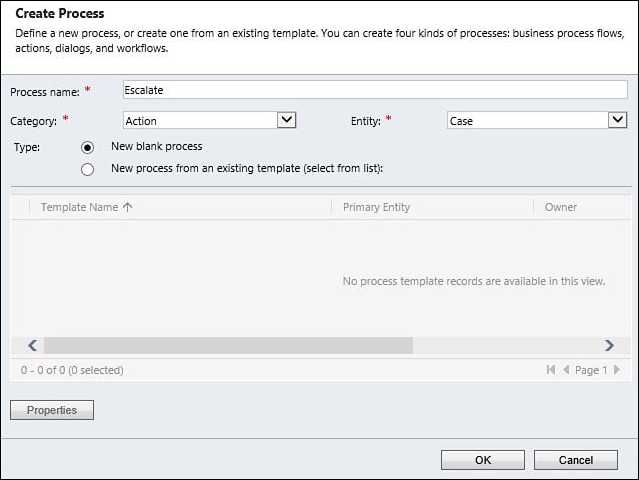
Task: Click the horizontal scrollbar thumb in grid
Action: point(228,345)
